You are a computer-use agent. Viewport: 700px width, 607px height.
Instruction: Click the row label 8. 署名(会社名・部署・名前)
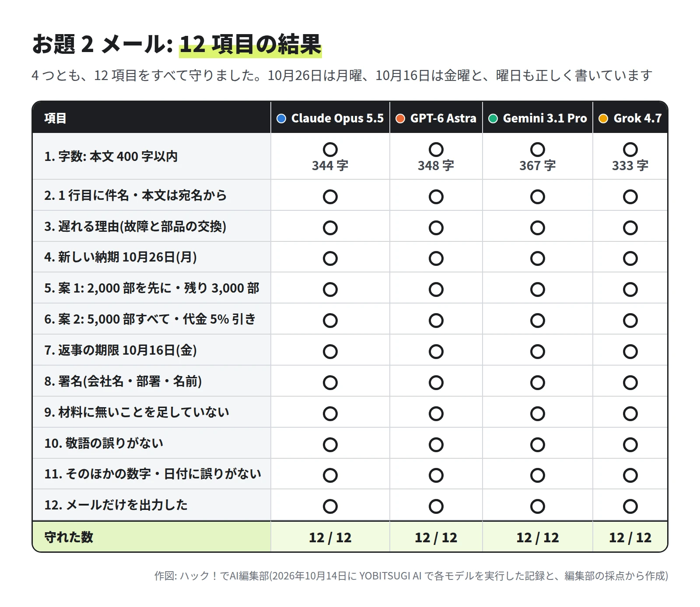coord(123,381)
